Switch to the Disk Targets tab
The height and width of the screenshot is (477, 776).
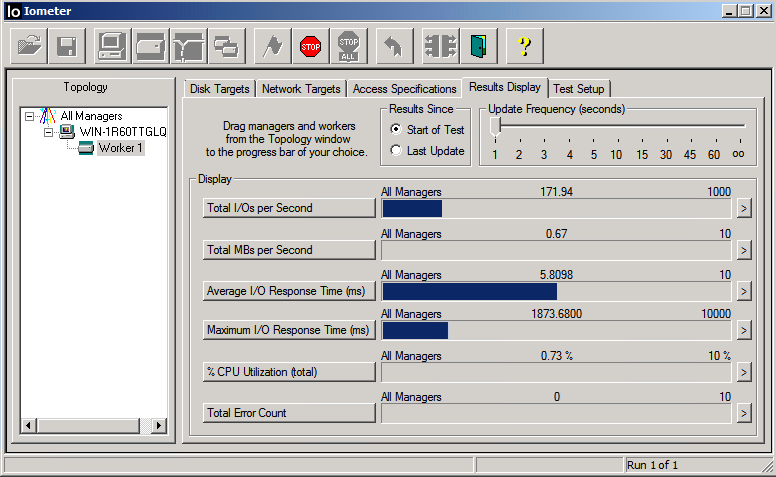point(220,89)
